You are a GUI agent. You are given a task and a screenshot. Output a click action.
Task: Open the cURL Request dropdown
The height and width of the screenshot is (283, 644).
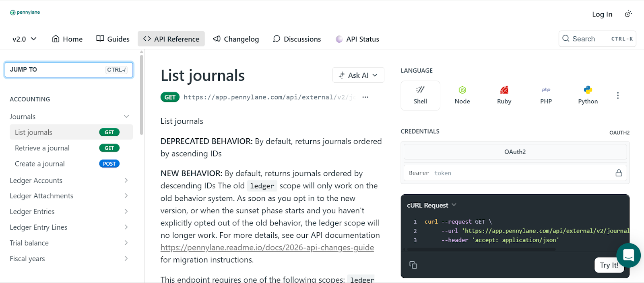tap(431, 205)
